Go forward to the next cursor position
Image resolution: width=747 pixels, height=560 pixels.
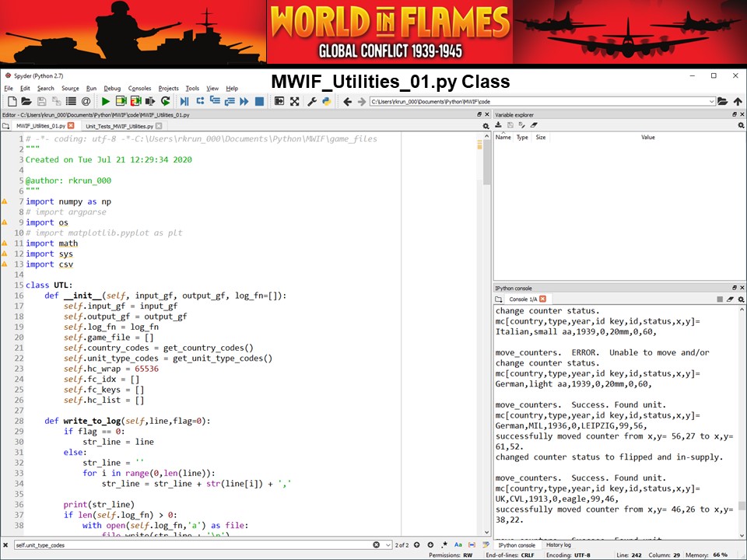362,101
